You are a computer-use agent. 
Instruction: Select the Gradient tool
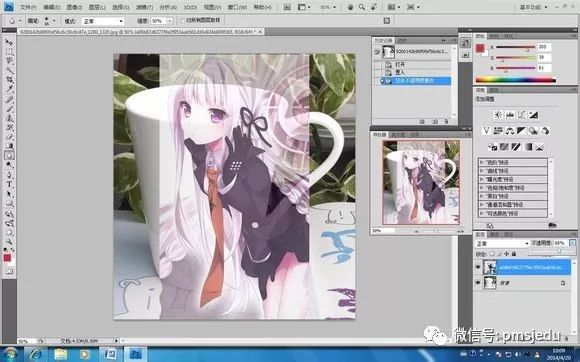tap(9, 146)
